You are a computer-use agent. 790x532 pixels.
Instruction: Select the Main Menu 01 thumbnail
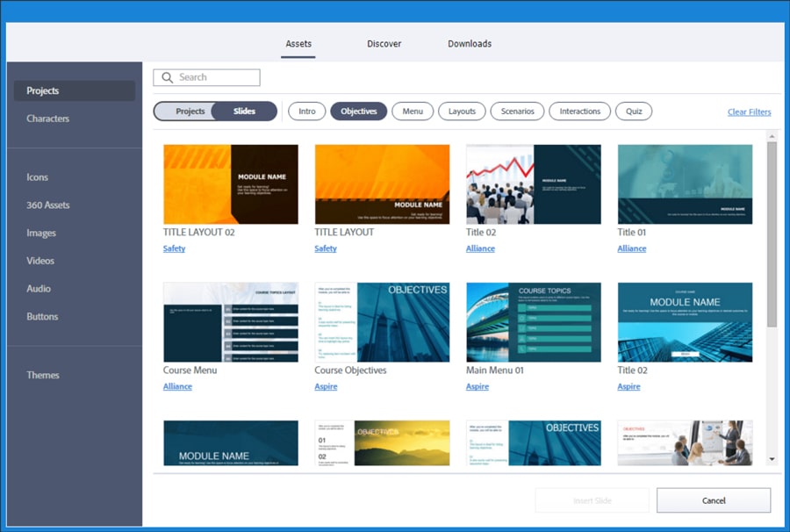534,322
